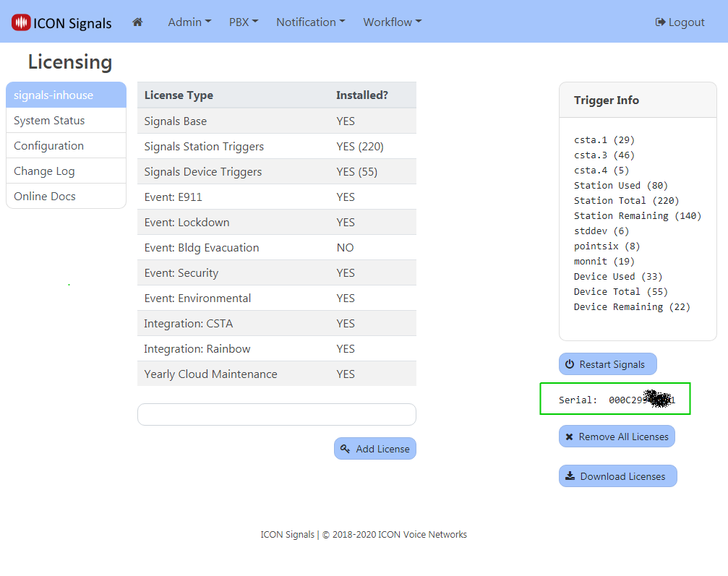Click the ICON Voice Networks footer link
The image size is (728, 576).
click(422, 534)
